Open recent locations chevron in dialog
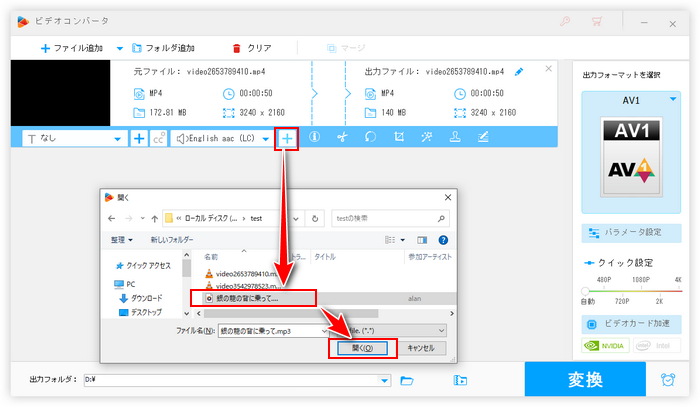Image resolution: width=700 pixels, height=407 pixels. pos(142,218)
